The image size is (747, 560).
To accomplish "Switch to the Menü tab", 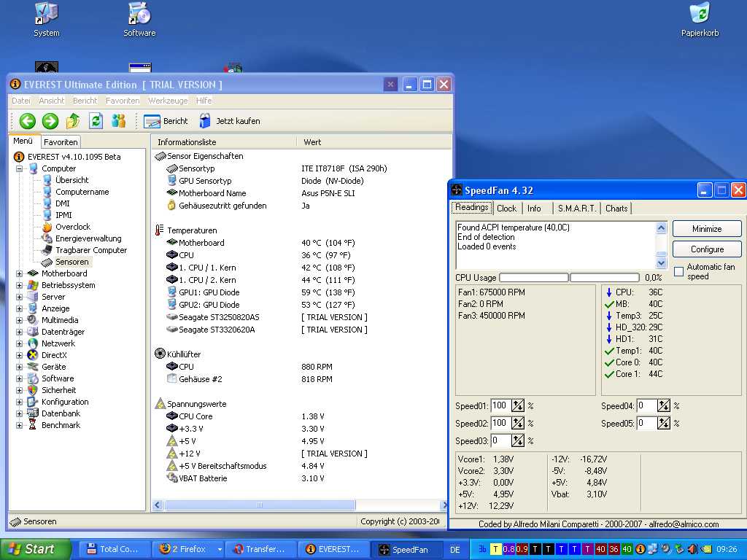I will (x=23, y=141).
